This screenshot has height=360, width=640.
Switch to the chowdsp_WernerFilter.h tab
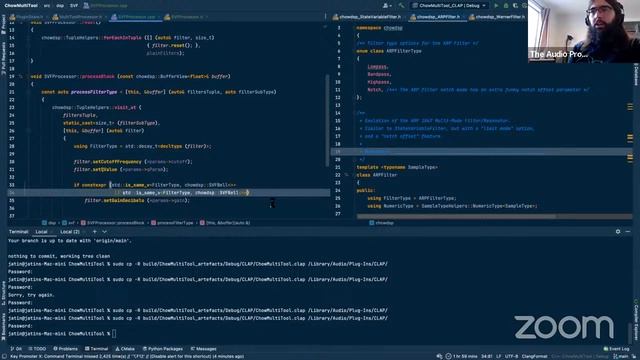[497, 17]
